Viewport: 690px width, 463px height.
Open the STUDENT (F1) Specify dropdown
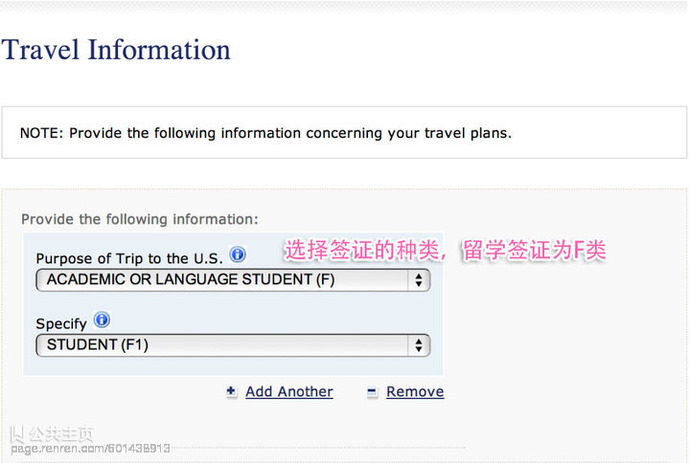click(x=233, y=345)
